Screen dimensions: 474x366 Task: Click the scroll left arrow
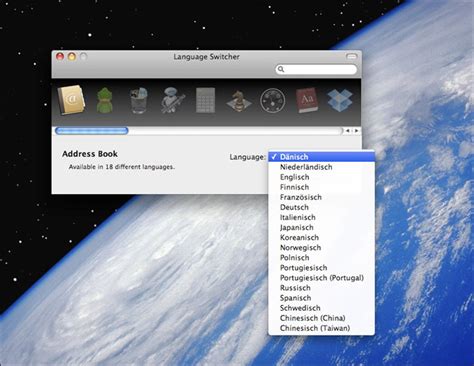(x=348, y=131)
